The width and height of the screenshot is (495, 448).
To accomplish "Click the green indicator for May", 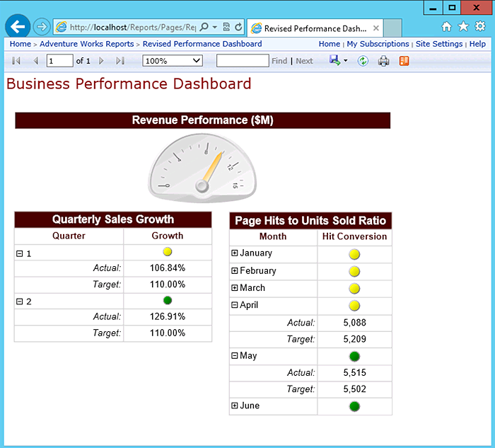I will (354, 357).
